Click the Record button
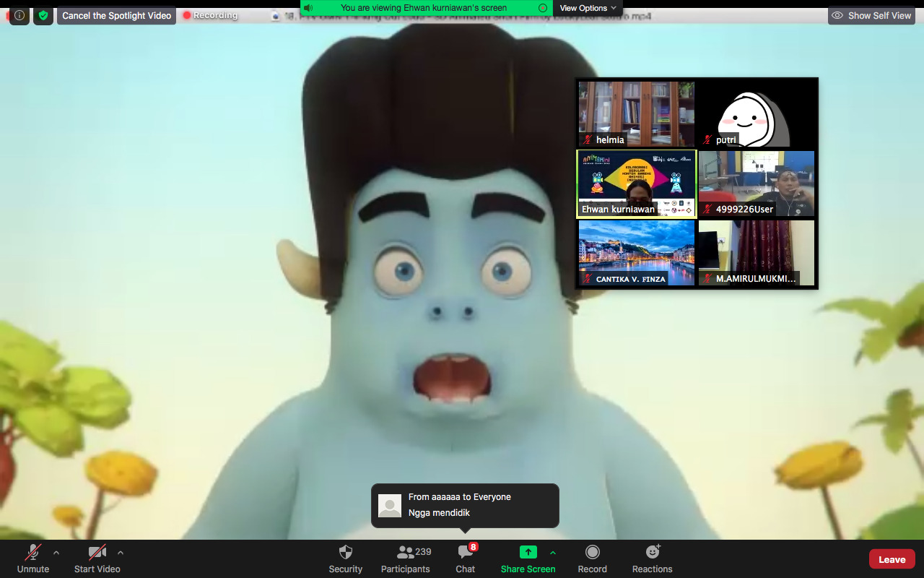 coord(593,558)
